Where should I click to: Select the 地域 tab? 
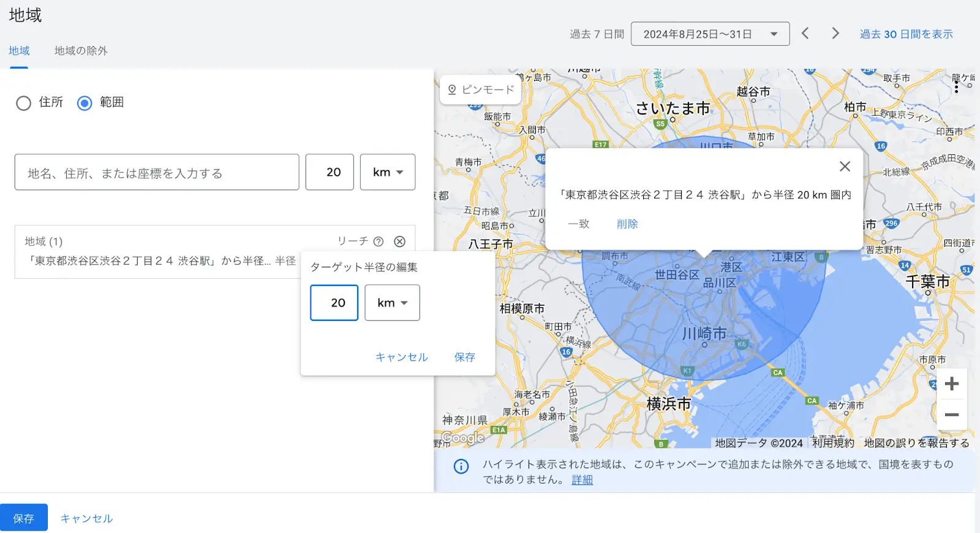pyautogui.click(x=19, y=51)
